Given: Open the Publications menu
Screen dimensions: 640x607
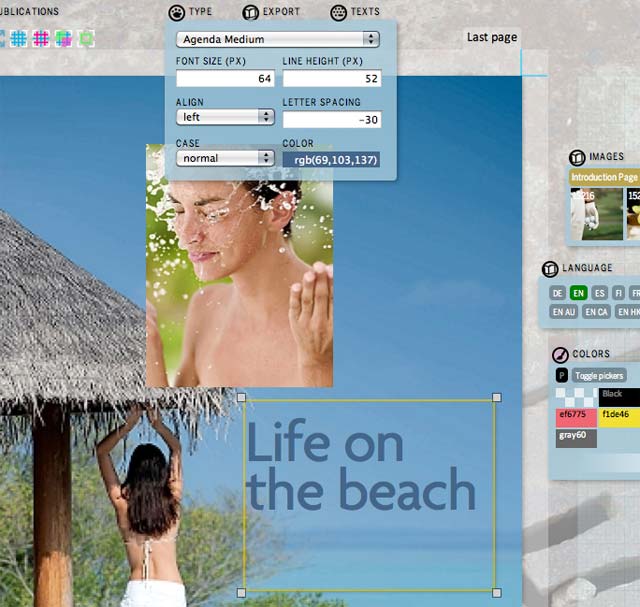Looking at the screenshot, I should pos(29,11).
